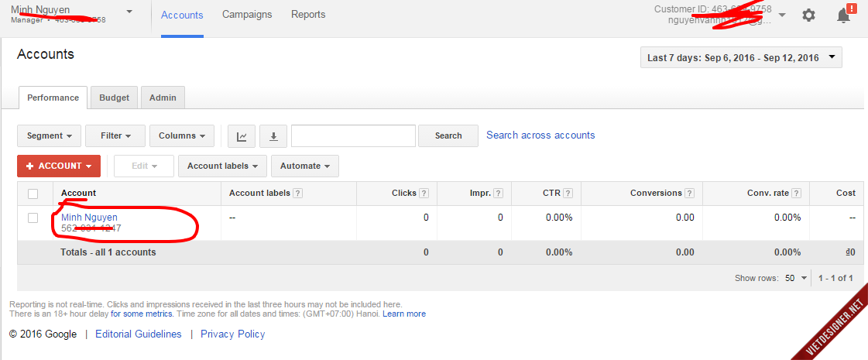Open Search across accounts link
Image resolution: width=868 pixels, height=360 pixels.
point(540,135)
